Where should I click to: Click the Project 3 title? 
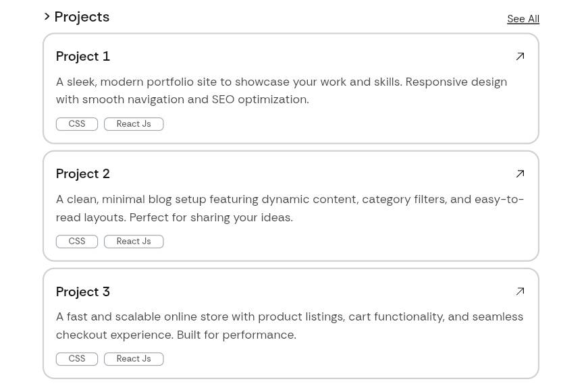pyautogui.click(x=82, y=291)
